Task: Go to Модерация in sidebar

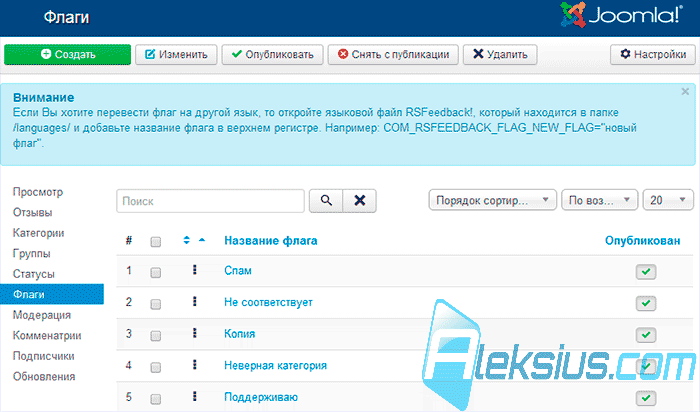Action: [x=42, y=315]
